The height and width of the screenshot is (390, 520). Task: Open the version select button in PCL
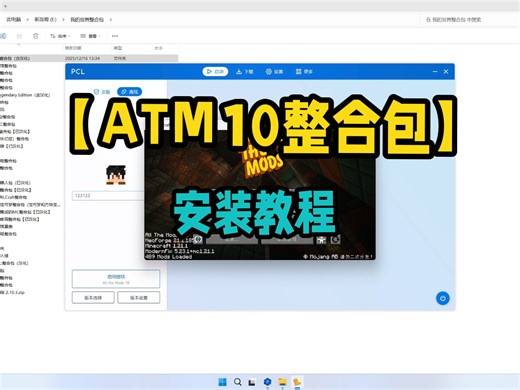pos(93,298)
